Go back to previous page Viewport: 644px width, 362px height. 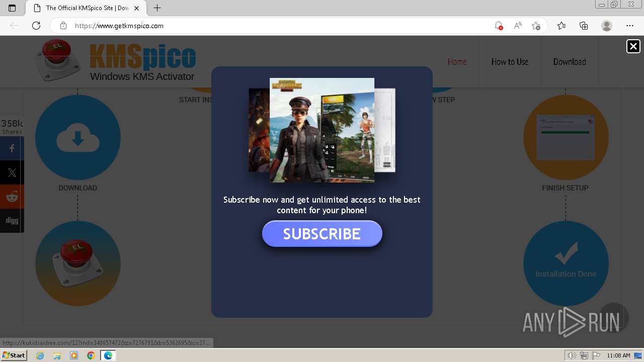14,26
